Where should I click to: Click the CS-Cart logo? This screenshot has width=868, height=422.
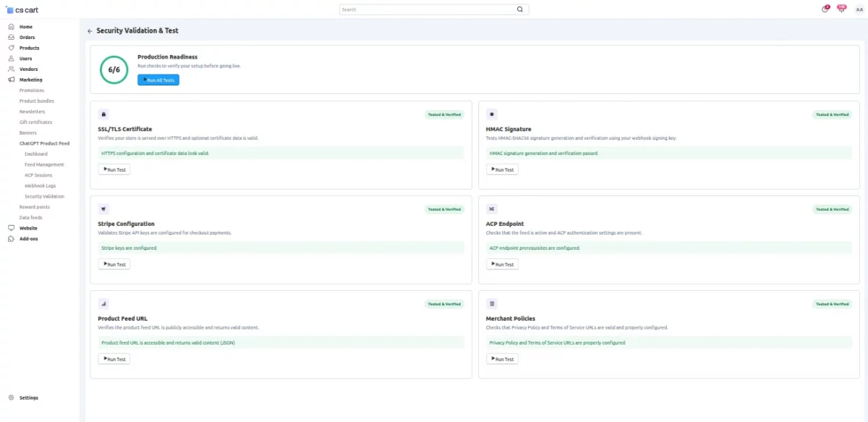21,9
